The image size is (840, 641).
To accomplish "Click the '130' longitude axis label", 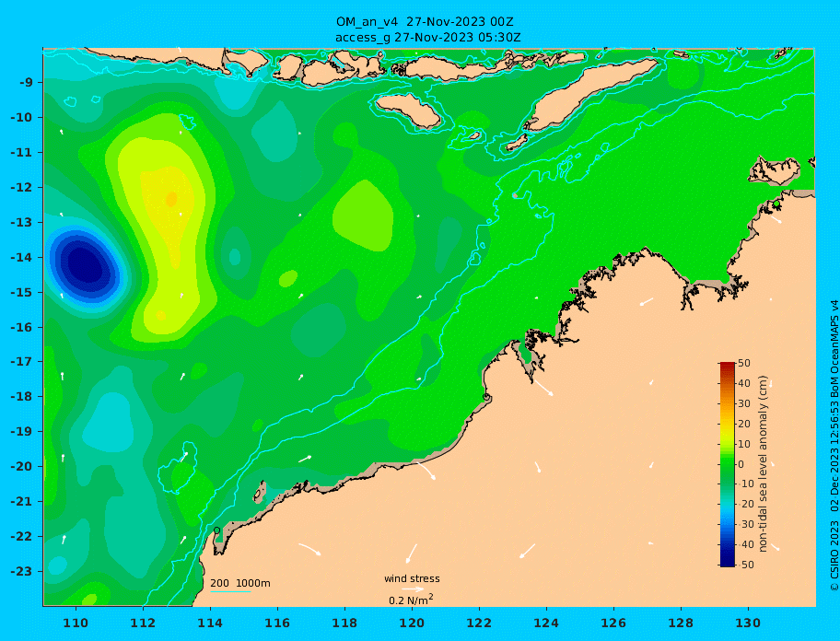I will [x=748, y=623].
